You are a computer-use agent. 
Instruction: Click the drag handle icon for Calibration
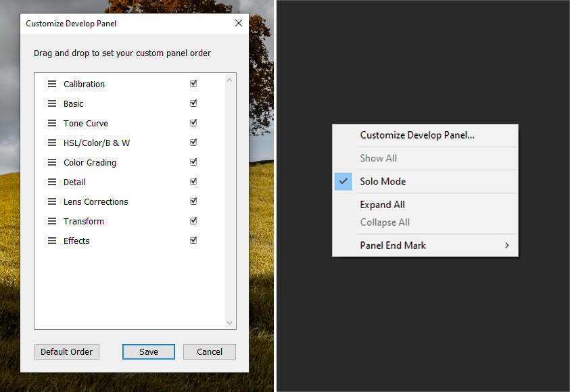point(52,84)
